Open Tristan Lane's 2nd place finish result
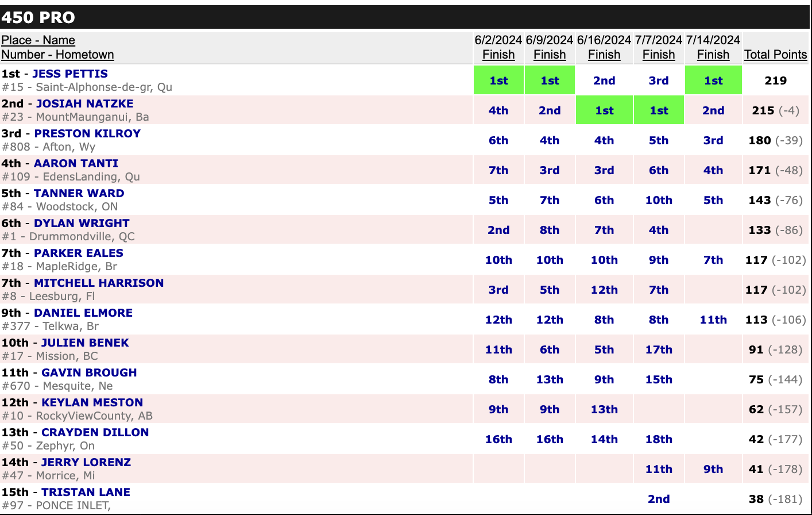This screenshot has height=515, width=812. point(659,499)
